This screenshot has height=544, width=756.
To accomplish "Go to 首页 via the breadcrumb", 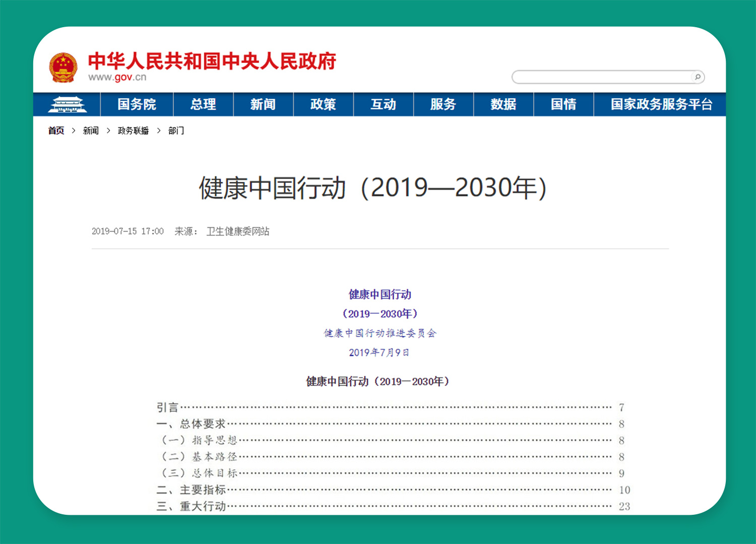I will point(55,130).
